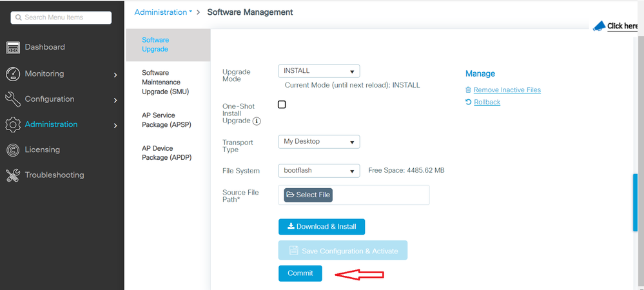Click the 'Click here' announcement link
This screenshot has height=290, width=644.
623,26
